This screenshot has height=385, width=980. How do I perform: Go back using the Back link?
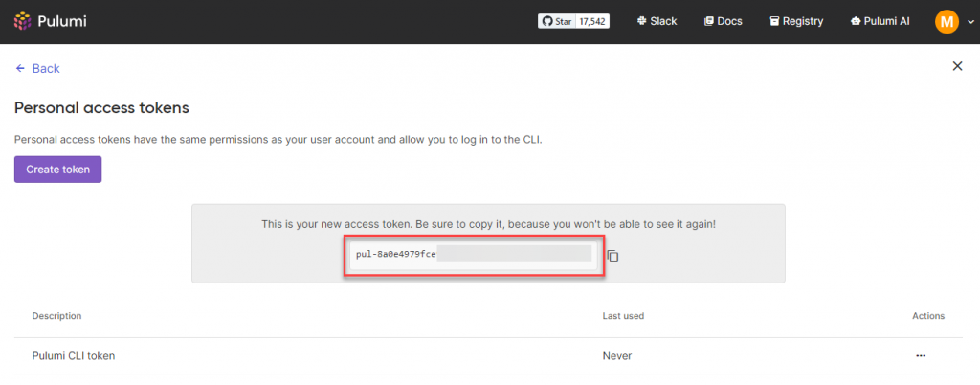[x=37, y=69]
